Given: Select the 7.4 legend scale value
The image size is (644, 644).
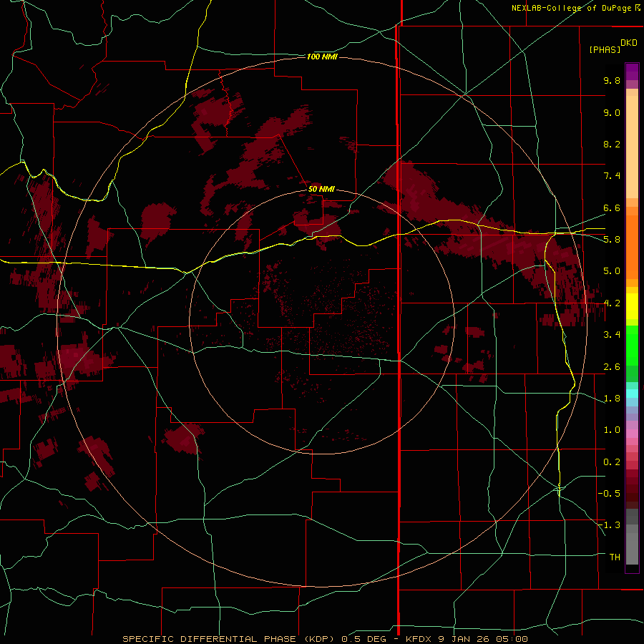Looking at the screenshot, I should (x=612, y=176).
